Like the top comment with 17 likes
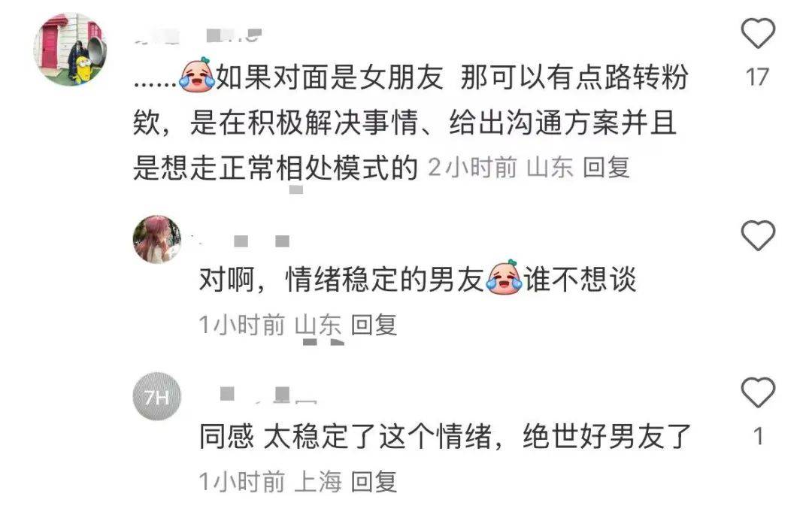This screenshot has width=812, height=521. coord(758,33)
